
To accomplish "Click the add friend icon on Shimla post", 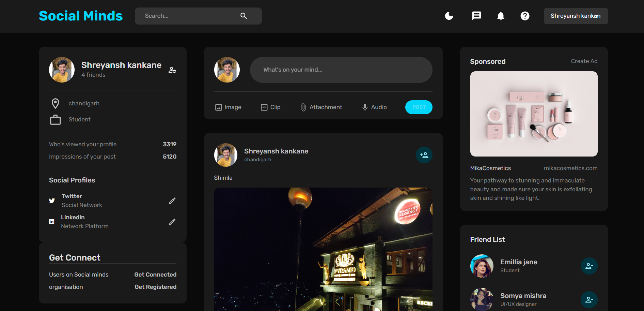I will (x=424, y=155).
